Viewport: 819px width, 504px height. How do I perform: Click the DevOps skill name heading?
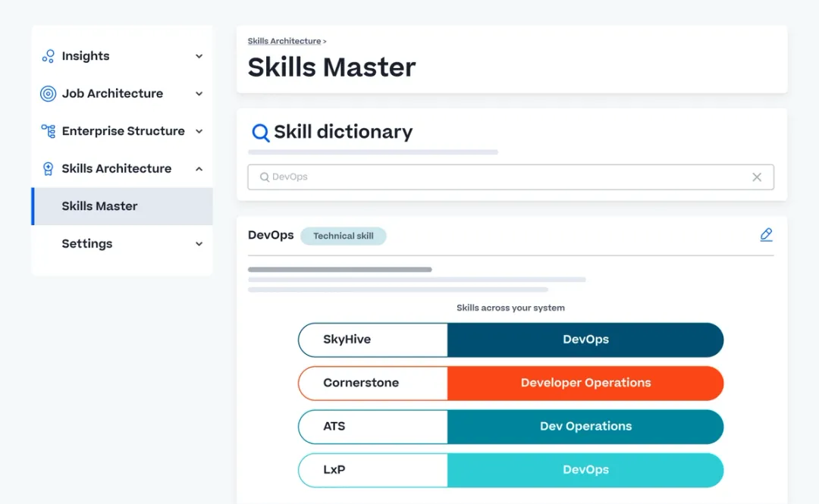[x=271, y=235]
